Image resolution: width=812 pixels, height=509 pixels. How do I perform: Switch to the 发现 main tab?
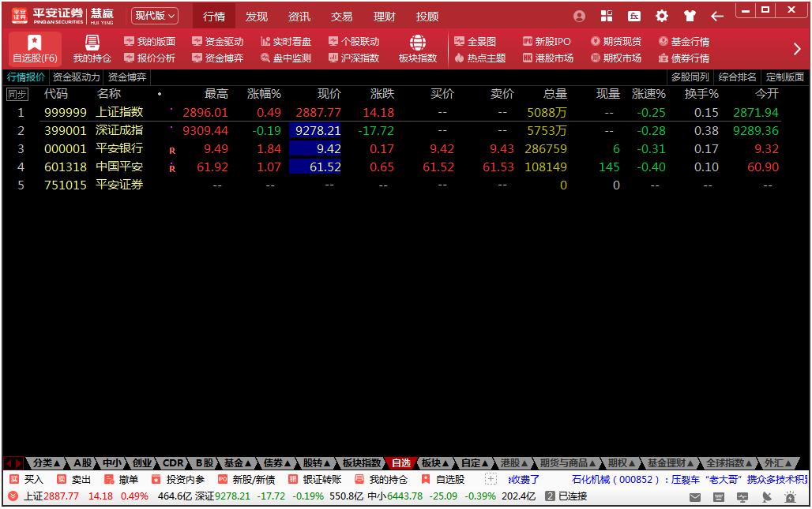pyautogui.click(x=257, y=17)
